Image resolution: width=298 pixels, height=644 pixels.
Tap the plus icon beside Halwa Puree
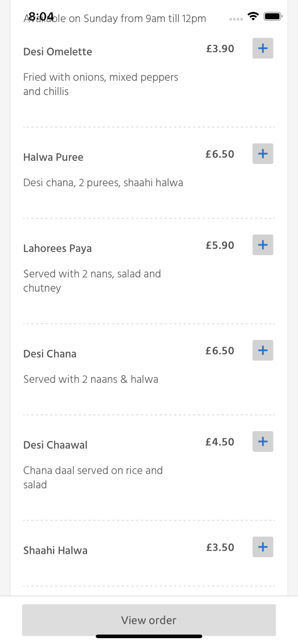pyautogui.click(x=262, y=153)
